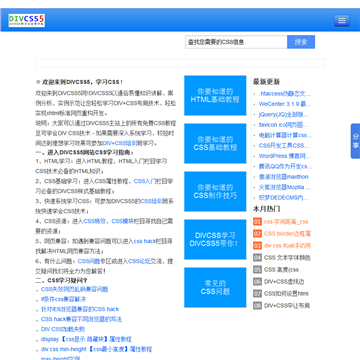Open DIV CSS加载失败 link
Viewport: 360px width, 360px height.
pos(63,329)
